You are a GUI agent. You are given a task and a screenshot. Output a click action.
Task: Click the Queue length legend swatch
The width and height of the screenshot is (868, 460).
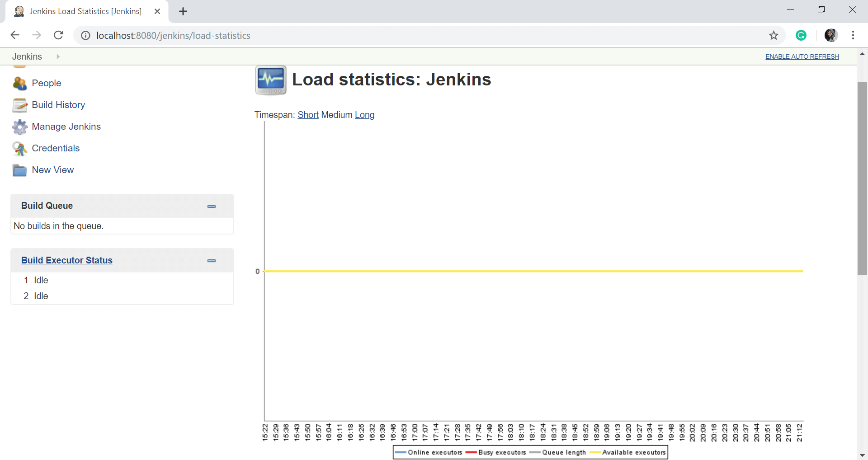pos(534,452)
